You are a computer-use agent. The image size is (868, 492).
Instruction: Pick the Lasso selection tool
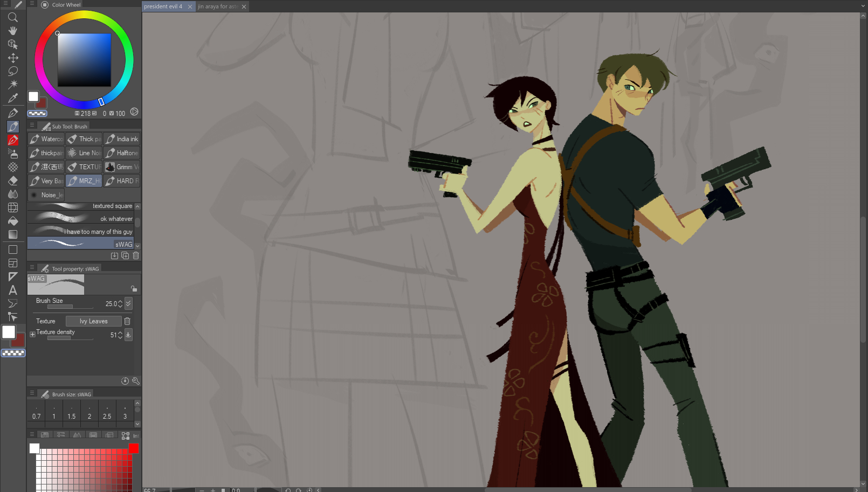click(13, 71)
